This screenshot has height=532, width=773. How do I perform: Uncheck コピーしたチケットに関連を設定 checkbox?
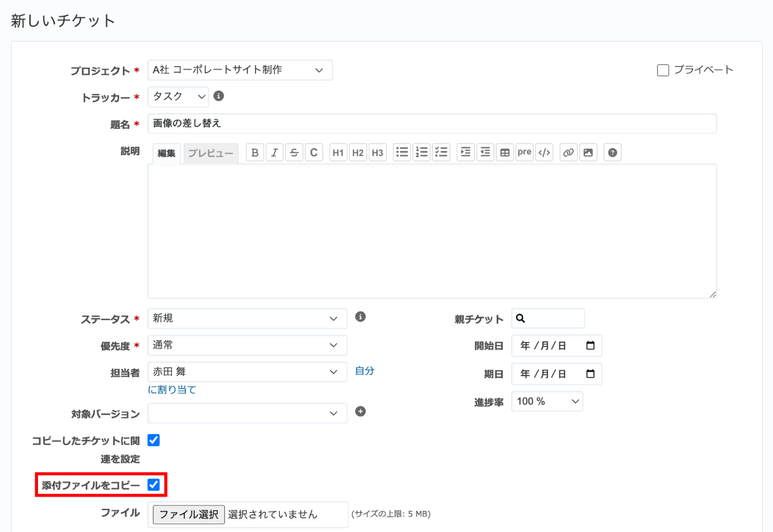click(x=153, y=441)
